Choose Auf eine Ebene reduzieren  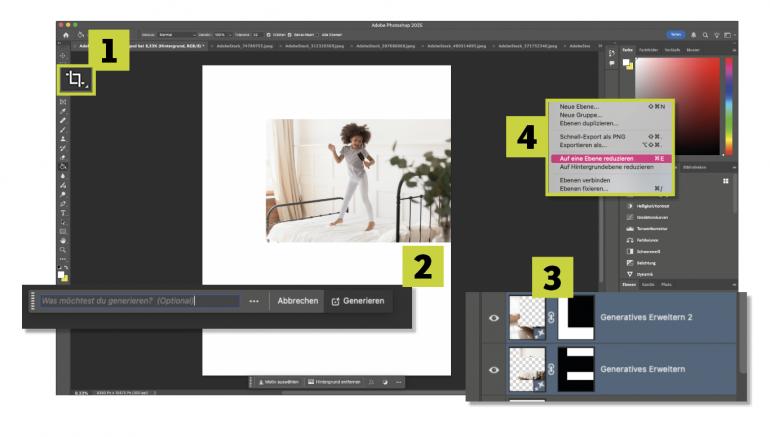(x=611, y=159)
